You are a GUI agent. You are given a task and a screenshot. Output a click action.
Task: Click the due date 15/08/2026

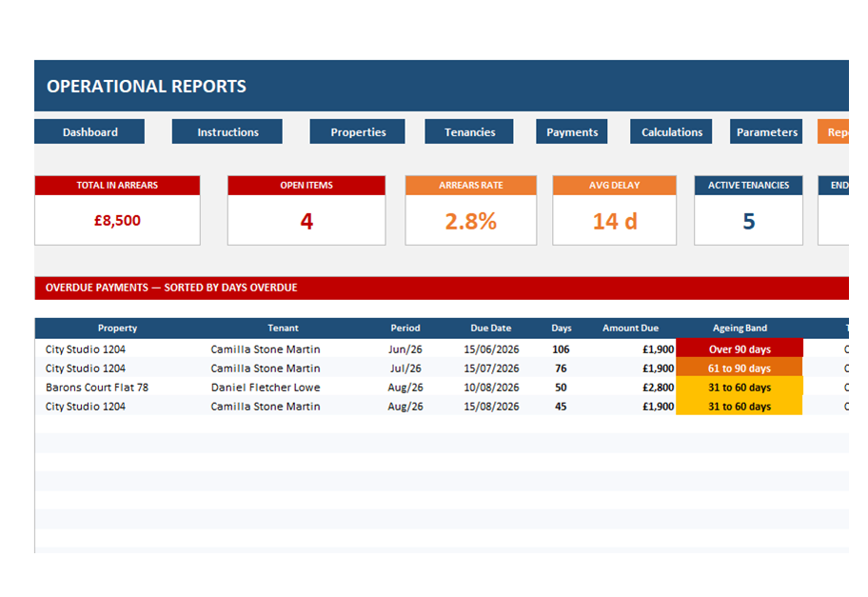click(491, 407)
